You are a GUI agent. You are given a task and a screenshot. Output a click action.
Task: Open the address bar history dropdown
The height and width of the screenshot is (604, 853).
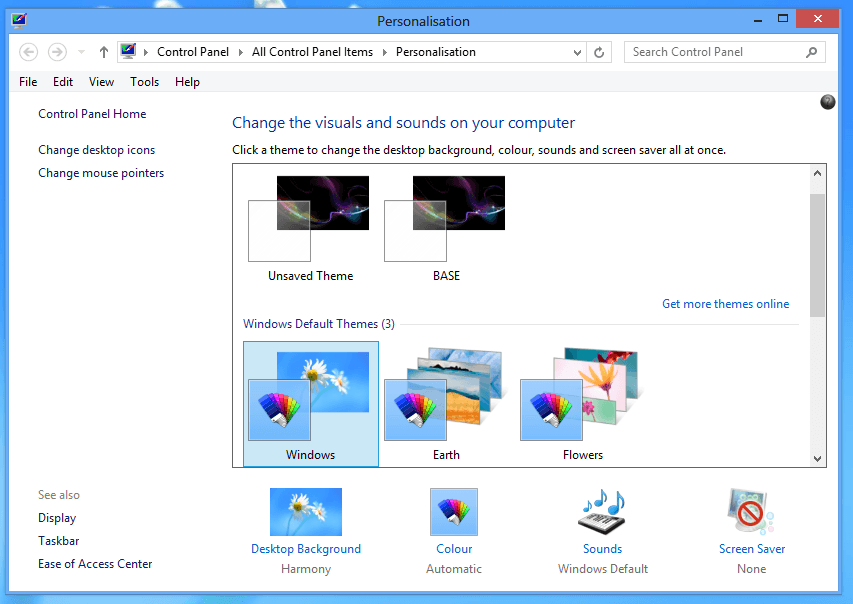pos(577,53)
